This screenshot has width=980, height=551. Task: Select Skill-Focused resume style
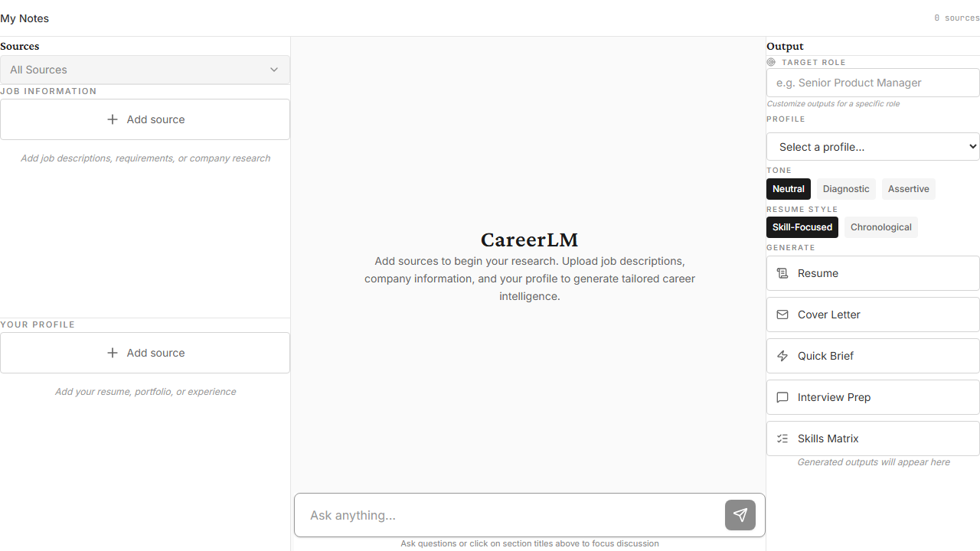pyautogui.click(x=802, y=227)
